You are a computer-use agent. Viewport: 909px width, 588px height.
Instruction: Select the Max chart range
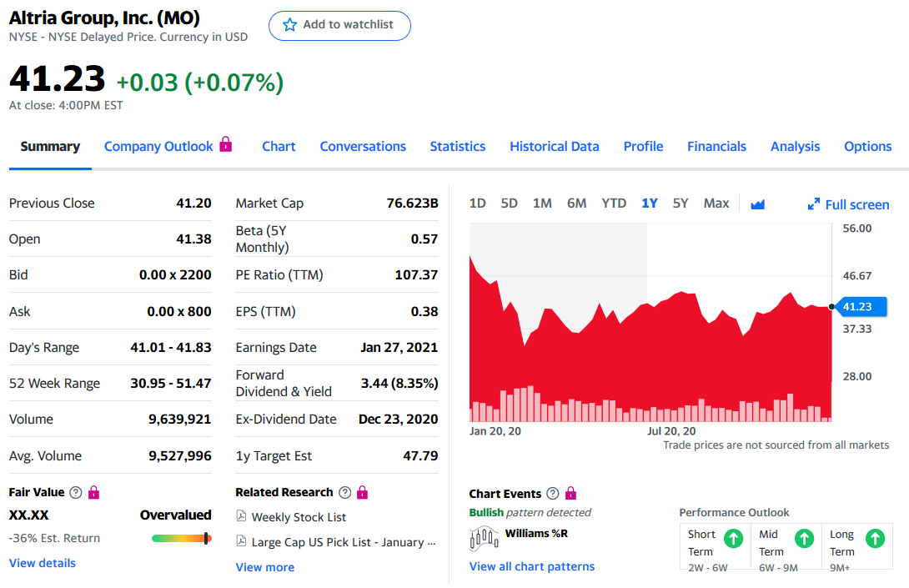(716, 203)
